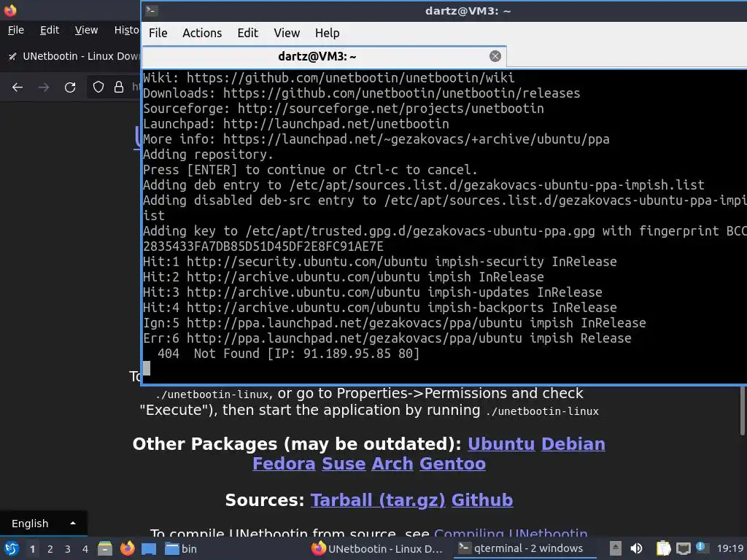Open the Github sources link
Image resolution: width=747 pixels, height=560 pixels.
(482, 500)
